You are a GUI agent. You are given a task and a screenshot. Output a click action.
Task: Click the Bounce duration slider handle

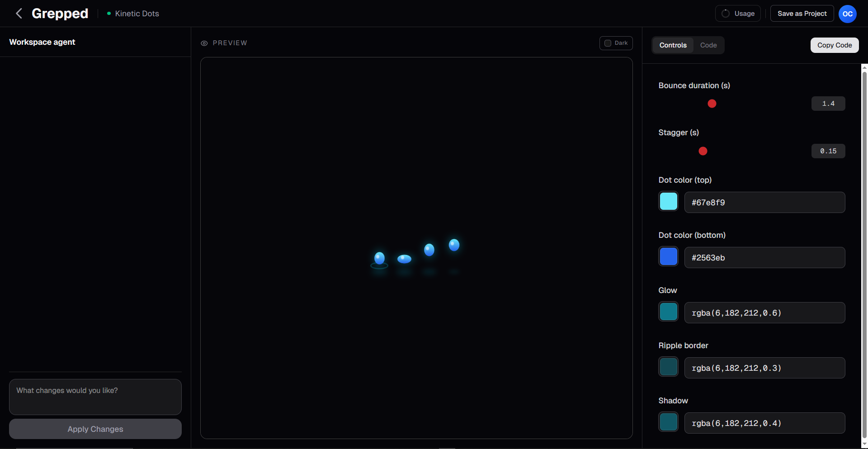point(712,104)
